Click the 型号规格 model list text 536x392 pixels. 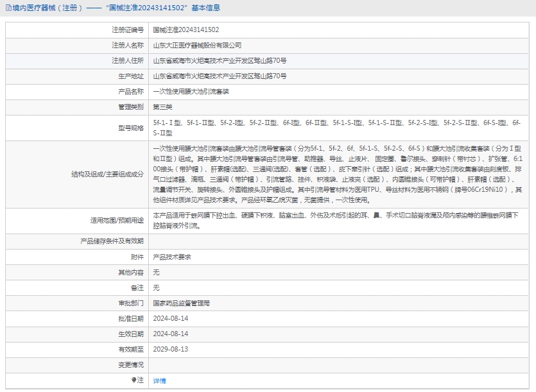click(x=336, y=127)
